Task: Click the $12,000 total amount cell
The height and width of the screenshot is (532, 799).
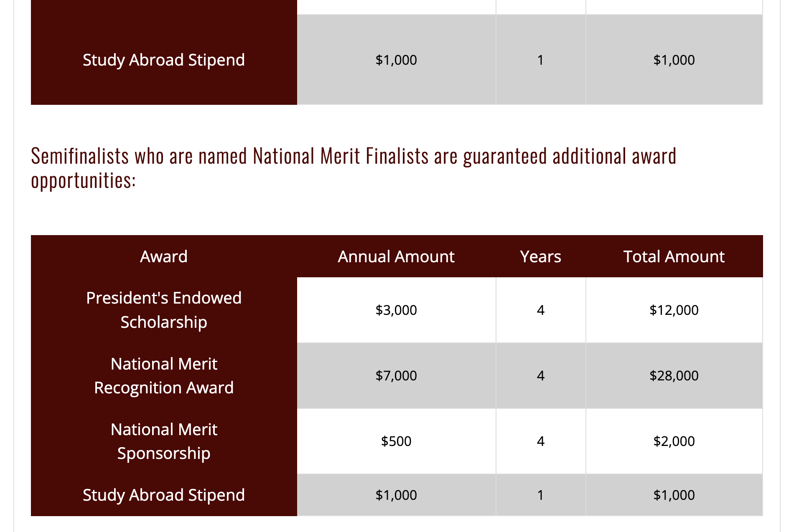Action: pos(674,310)
